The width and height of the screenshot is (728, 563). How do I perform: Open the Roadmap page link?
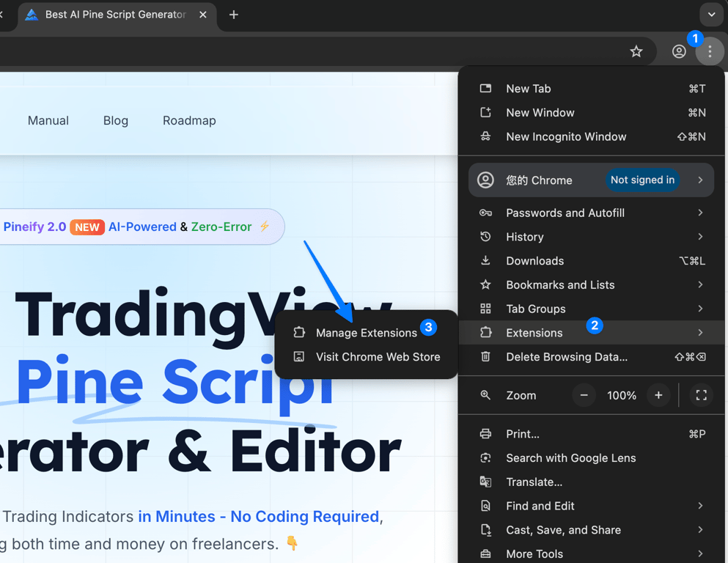(x=189, y=121)
